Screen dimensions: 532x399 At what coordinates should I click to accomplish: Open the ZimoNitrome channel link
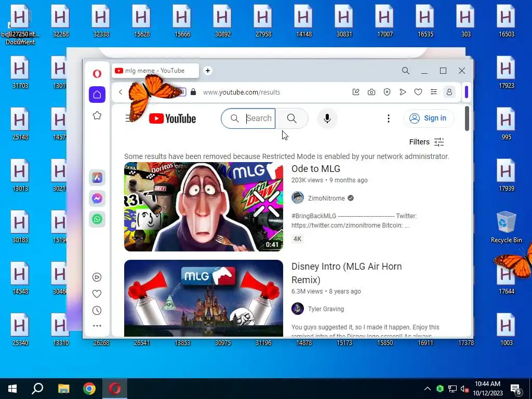click(x=326, y=198)
